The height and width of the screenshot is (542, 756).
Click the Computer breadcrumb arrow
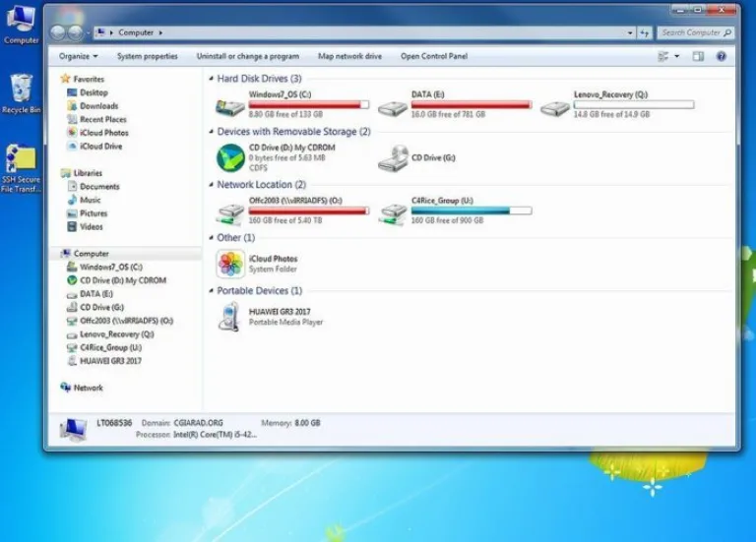160,32
